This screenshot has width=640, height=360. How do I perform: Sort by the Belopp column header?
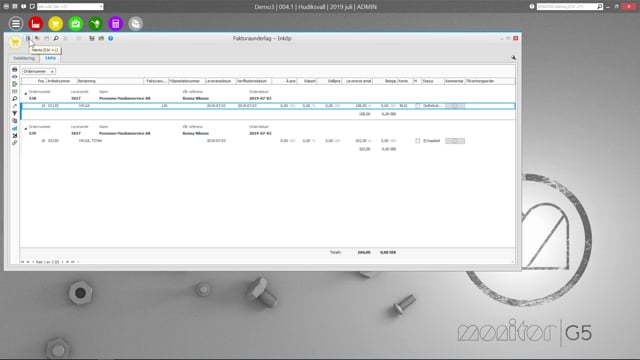[x=385, y=81]
